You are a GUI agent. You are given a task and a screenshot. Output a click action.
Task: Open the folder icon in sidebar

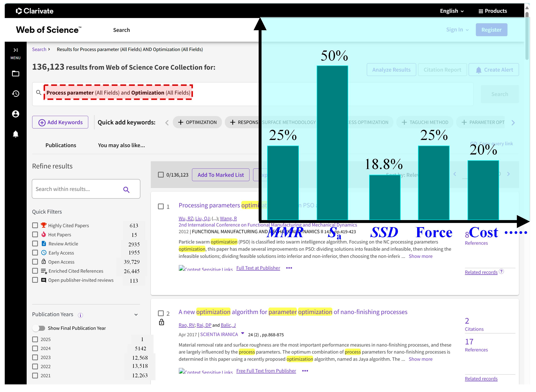(16, 74)
